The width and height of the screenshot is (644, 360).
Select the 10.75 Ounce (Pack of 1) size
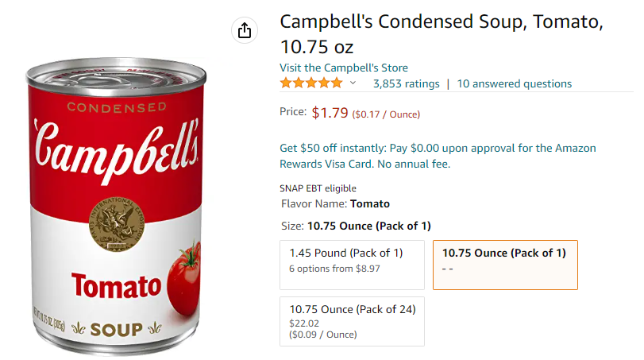504,261
